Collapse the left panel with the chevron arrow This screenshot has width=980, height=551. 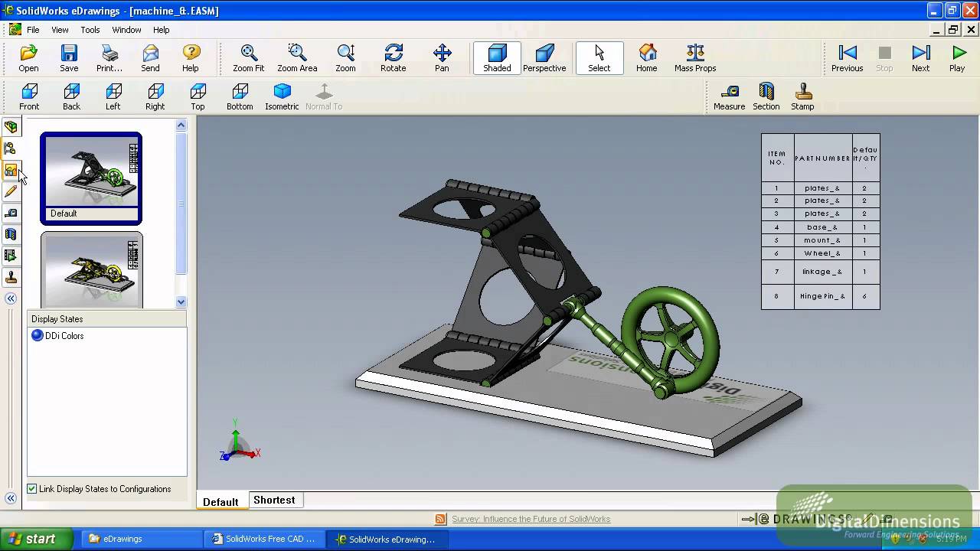(11, 298)
